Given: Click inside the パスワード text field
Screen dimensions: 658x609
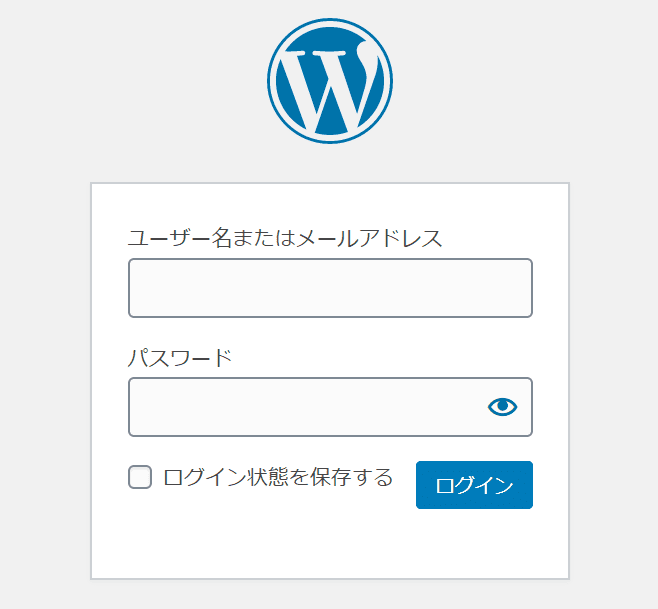Looking at the screenshot, I should pos(305,407).
